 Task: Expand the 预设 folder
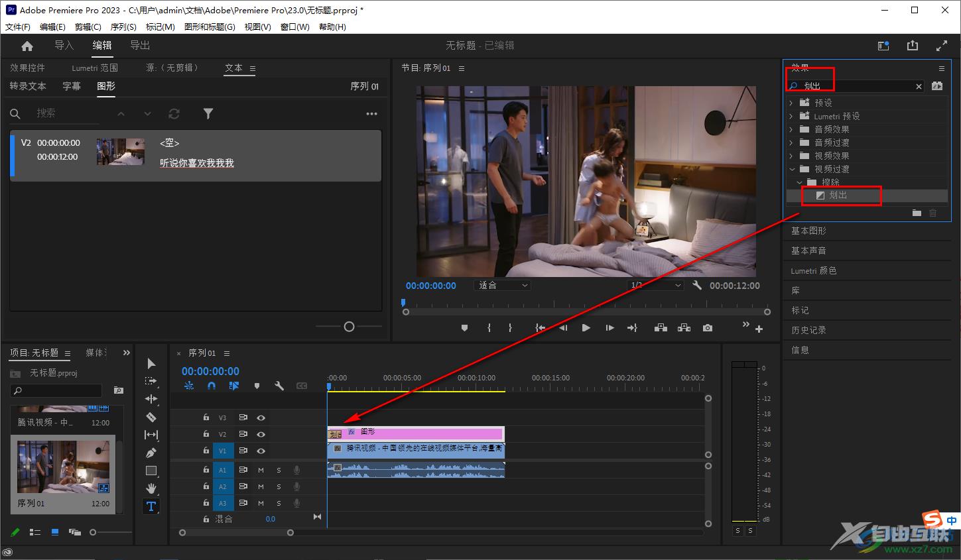click(x=791, y=103)
